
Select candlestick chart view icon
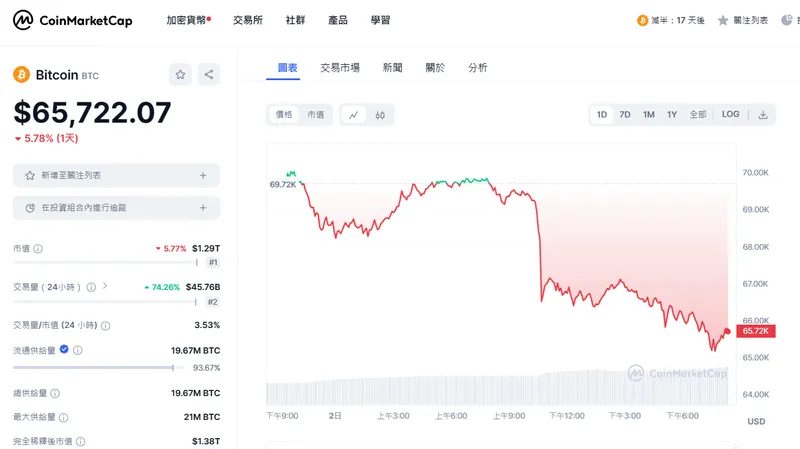380,115
